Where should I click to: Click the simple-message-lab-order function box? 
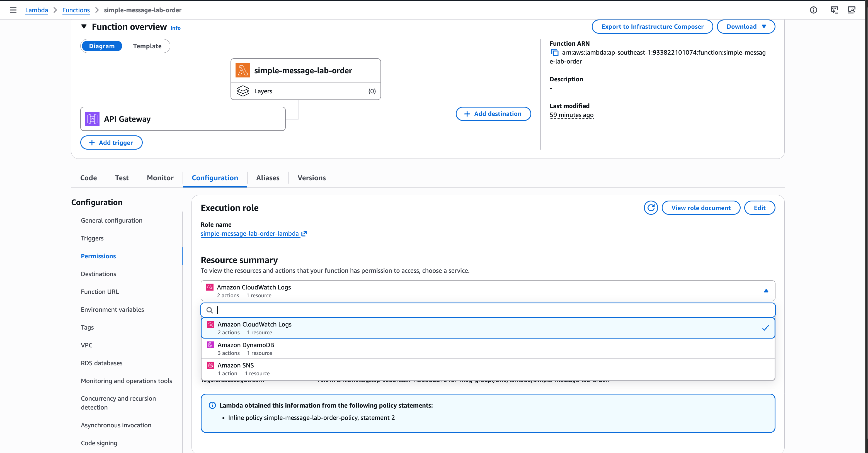pyautogui.click(x=306, y=70)
